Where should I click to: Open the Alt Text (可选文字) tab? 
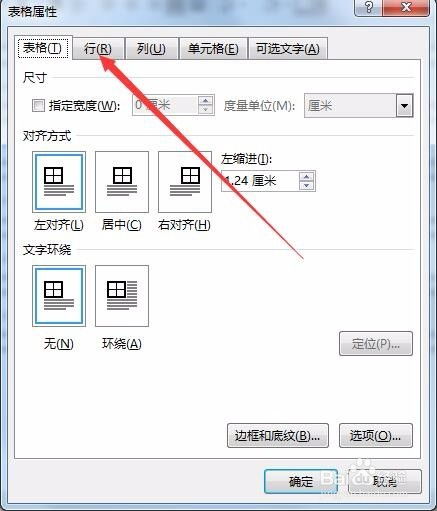pos(288,49)
